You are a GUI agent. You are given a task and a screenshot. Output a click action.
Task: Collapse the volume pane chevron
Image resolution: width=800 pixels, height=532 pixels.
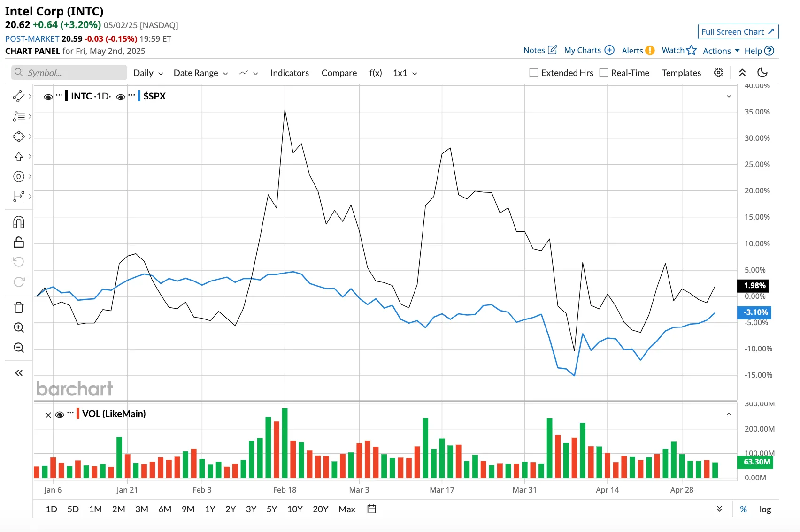(x=729, y=414)
